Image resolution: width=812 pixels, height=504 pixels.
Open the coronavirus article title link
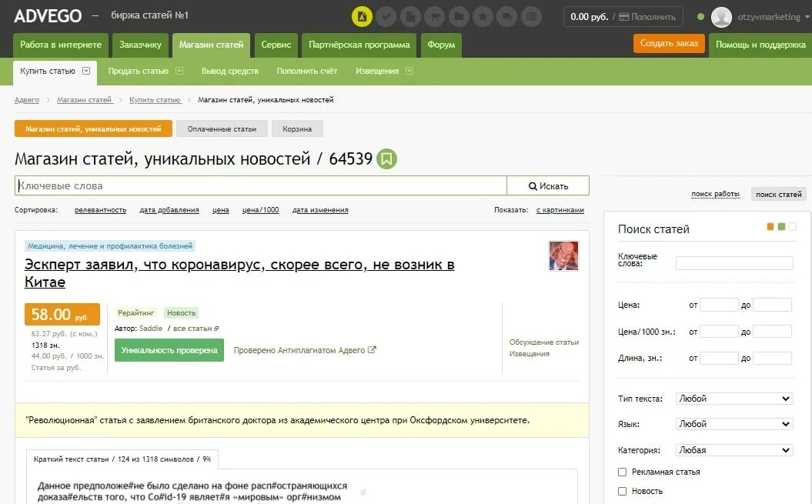pos(239,273)
